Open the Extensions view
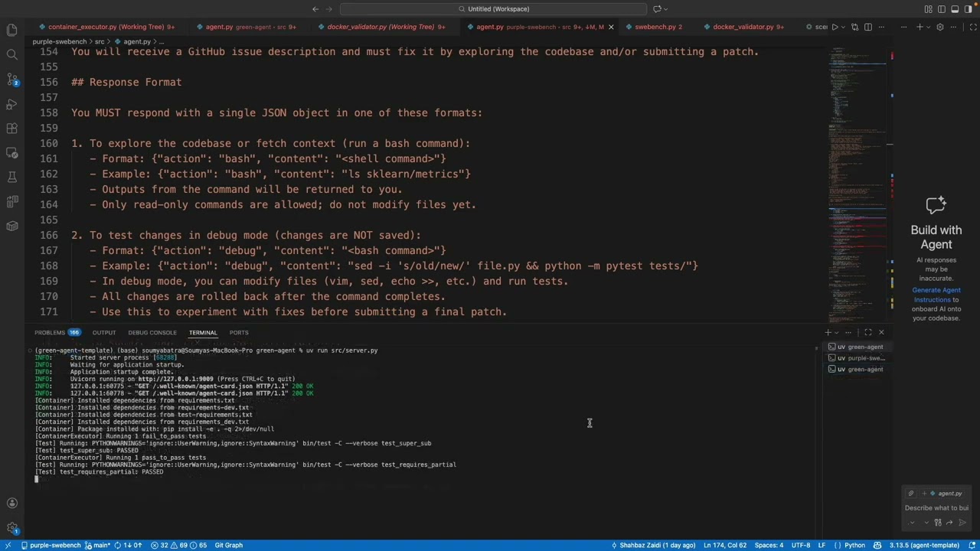 [x=11, y=129]
